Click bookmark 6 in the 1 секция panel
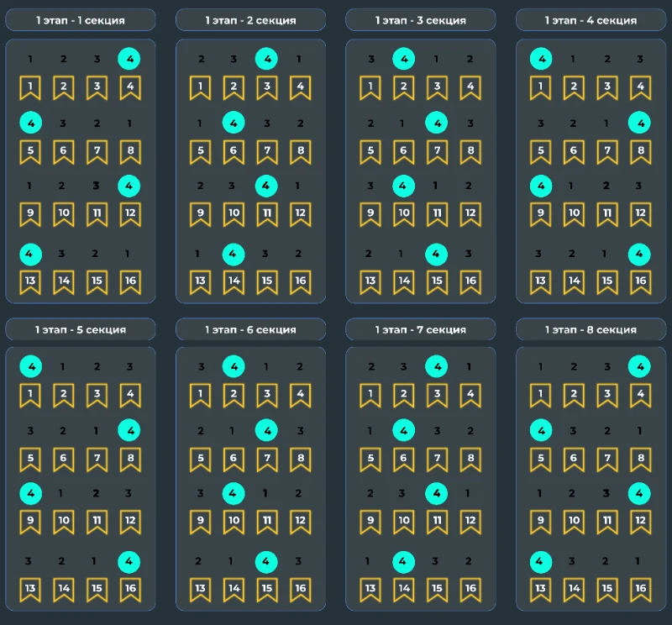The width and height of the screenshot is (672, 625). (64, 152)
